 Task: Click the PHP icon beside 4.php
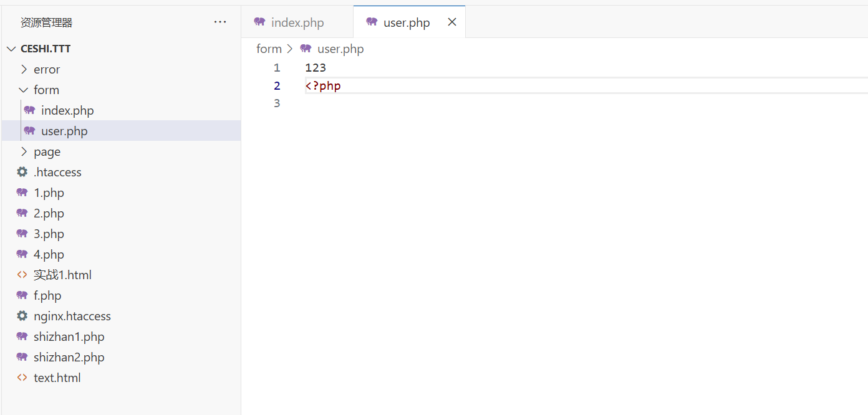(x=22, y=254)
